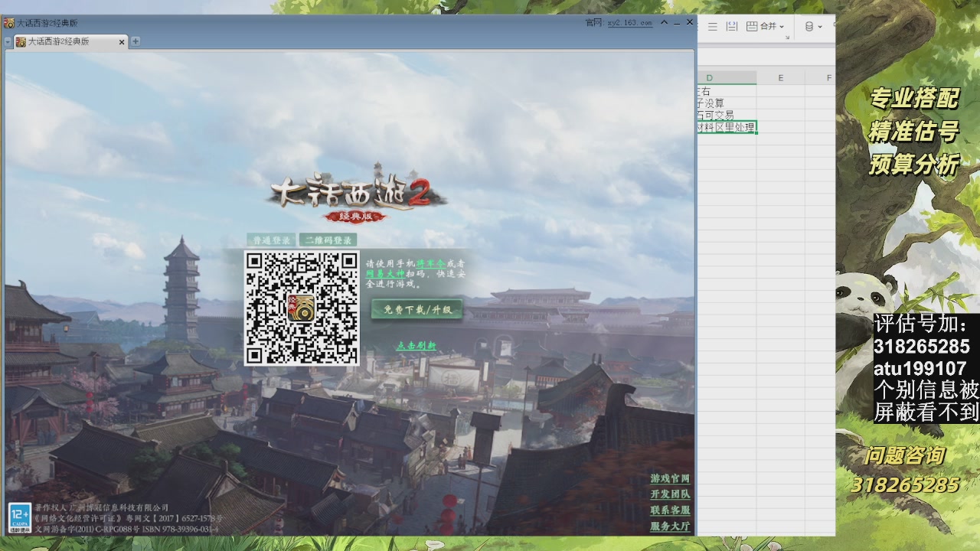Expand the database icon dropdown arrow
980x551 pixels.
point(820,27)
